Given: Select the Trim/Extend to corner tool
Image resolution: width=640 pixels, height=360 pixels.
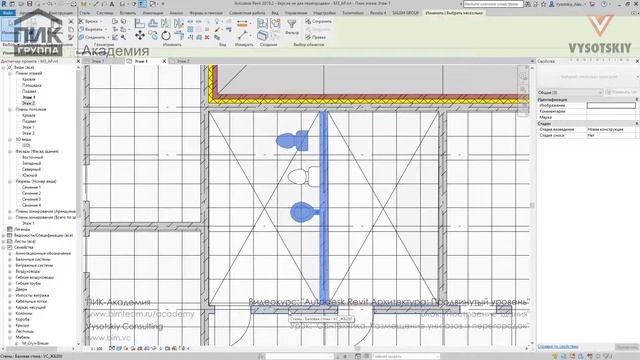Looking at the screenshot, I should (x=179, y=36).
